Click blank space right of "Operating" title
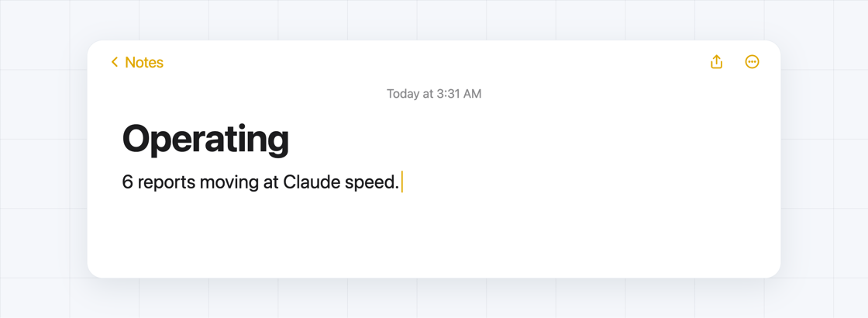 pyautogui.click(x=526, y=139)
